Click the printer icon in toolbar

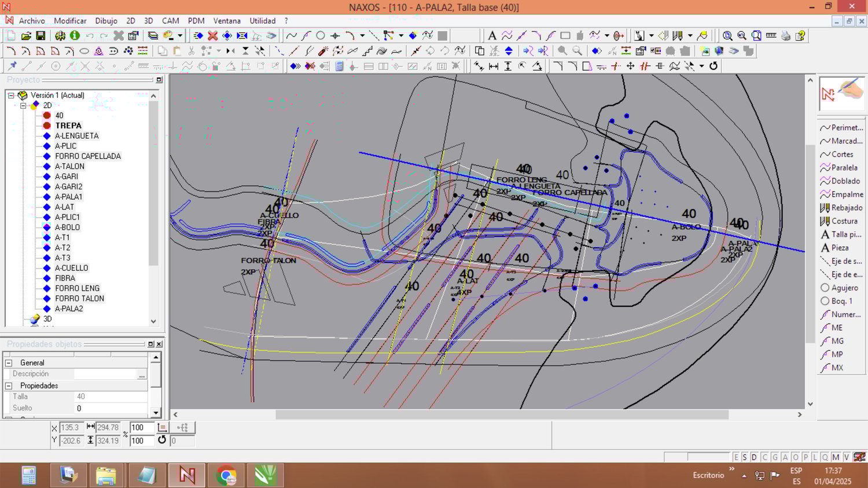785,36
